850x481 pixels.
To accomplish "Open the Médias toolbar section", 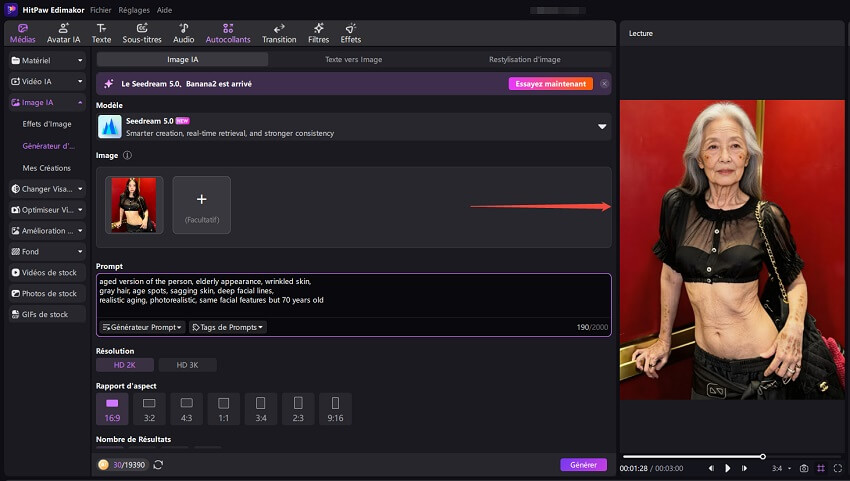I will click(22, 34).
